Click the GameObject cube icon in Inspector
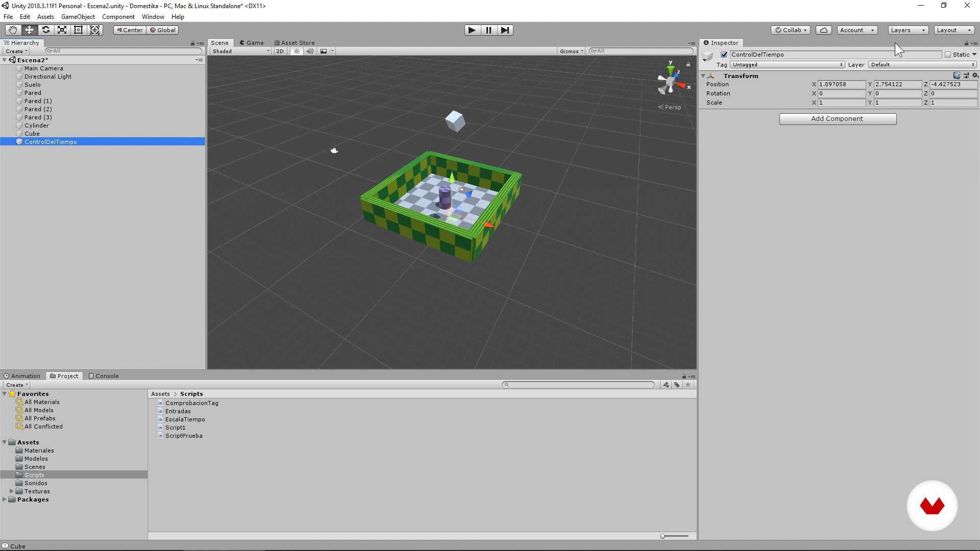Screen dimensions: 980x551 (x=707, y=55)
